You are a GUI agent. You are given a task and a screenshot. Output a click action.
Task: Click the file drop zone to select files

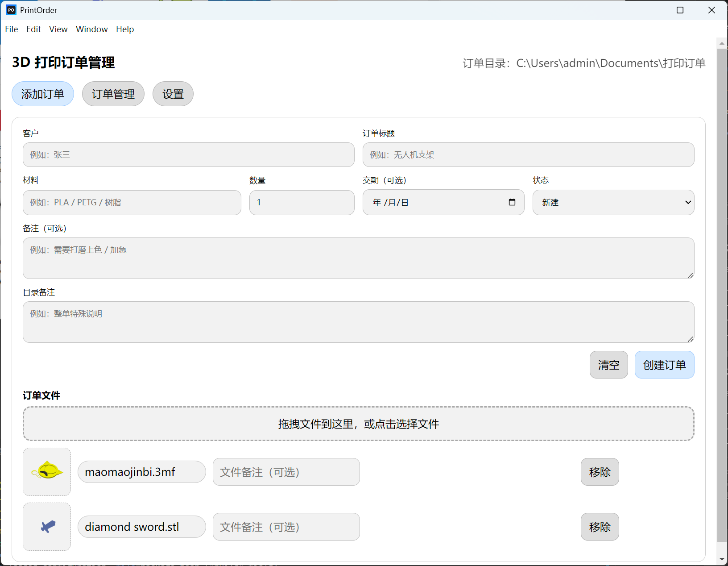tap(358, 424)
